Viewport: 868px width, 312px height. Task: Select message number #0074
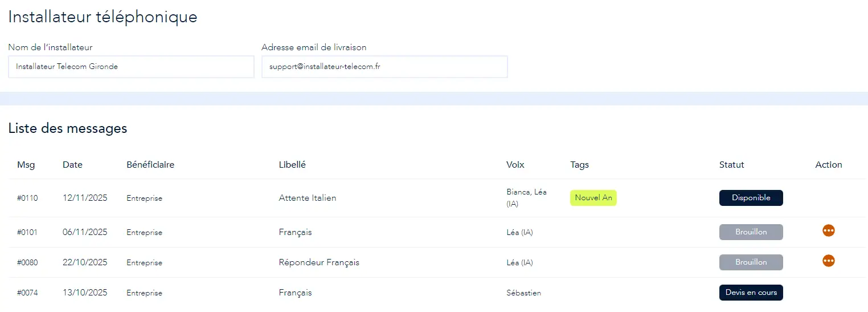tap(27, 293)
